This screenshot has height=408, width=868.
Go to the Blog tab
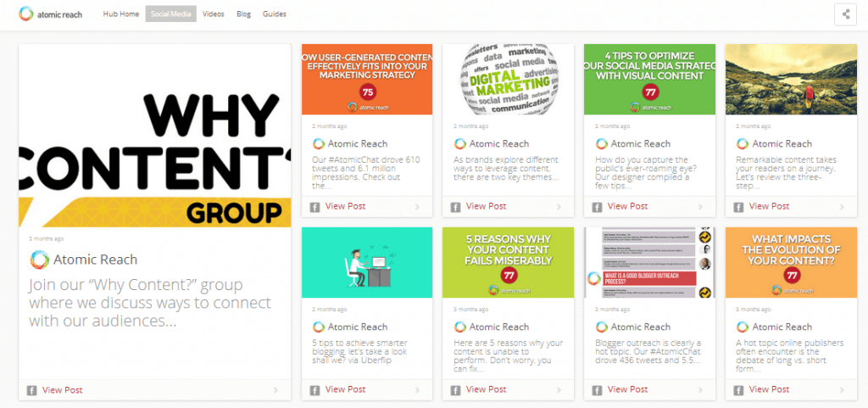pos(243,14)
